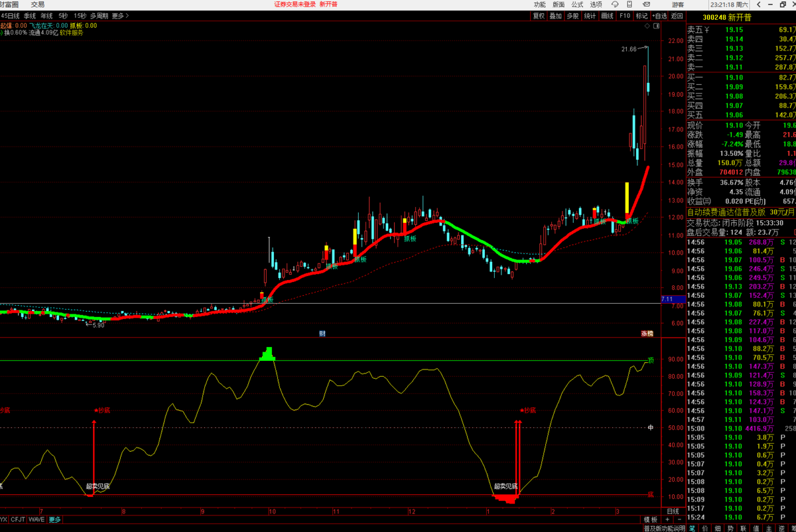Select the 价 tab at bottom
The image size is (796, 532).
704,528
